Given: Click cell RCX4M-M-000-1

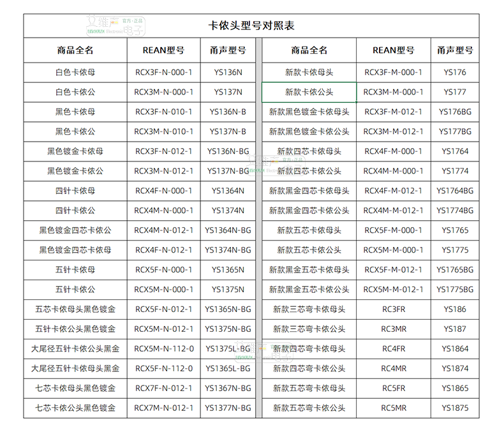Looking at the screenshot, I should [x=394, y=171].
